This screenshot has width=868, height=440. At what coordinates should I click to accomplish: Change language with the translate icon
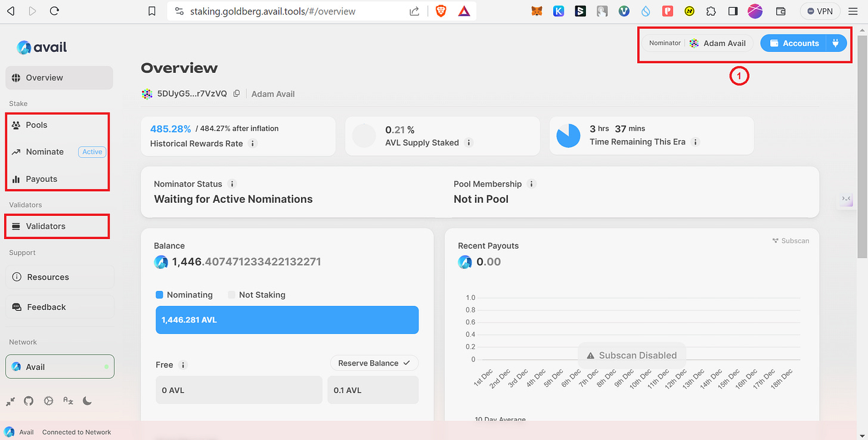click(68, 401)
